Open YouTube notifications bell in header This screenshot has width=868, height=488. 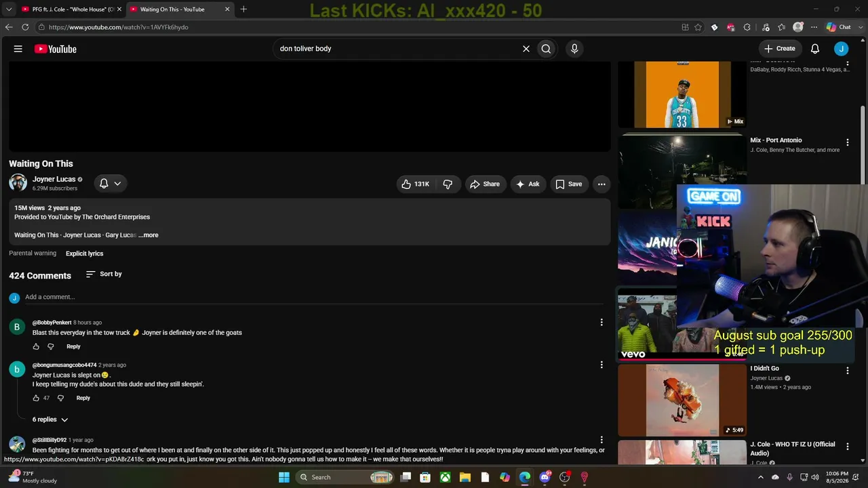click(815, 49)
